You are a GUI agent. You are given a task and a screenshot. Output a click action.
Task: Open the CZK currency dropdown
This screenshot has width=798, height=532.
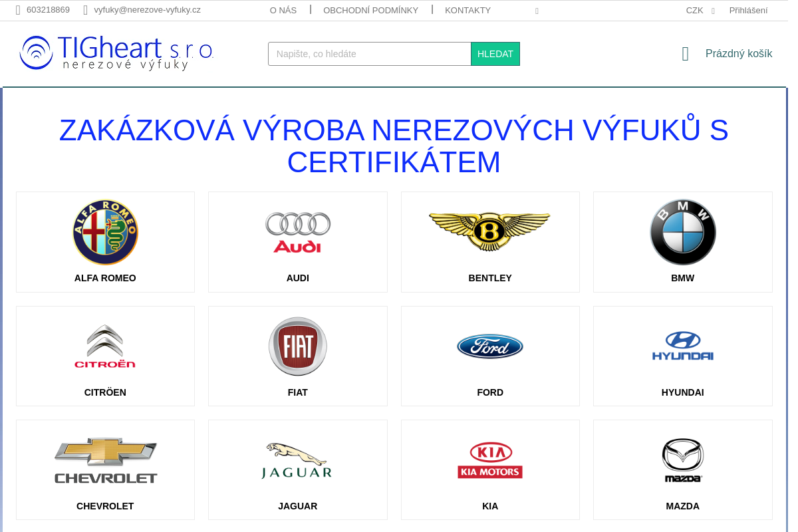[694, 10]
